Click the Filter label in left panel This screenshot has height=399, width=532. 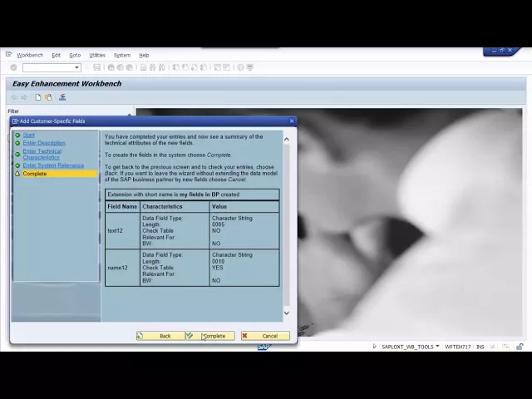13,111
